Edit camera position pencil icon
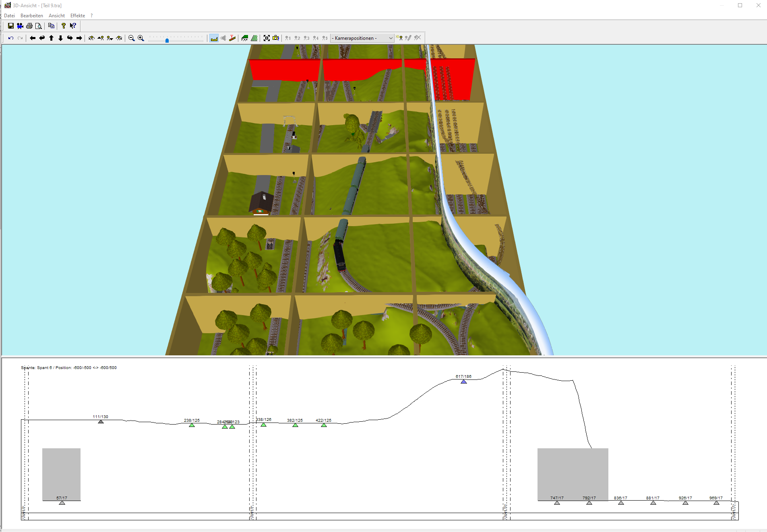The width and height of the screenshot is (767, 532). tap(408, 38)
